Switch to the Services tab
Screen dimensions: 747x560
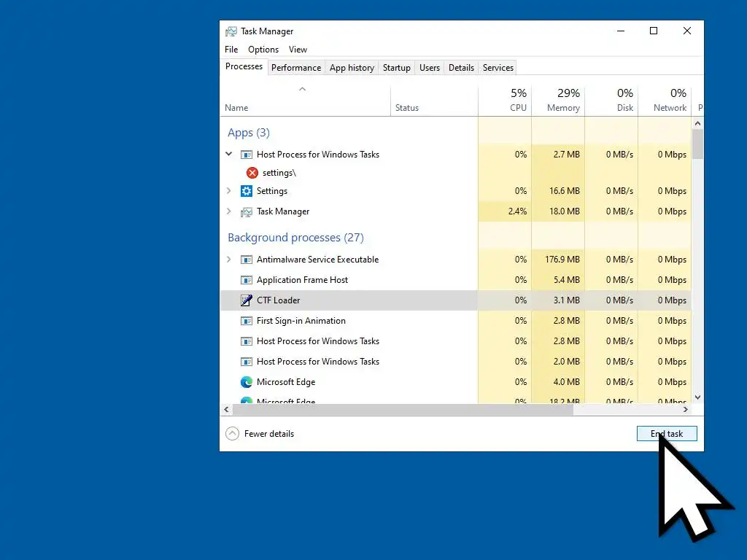498,68
